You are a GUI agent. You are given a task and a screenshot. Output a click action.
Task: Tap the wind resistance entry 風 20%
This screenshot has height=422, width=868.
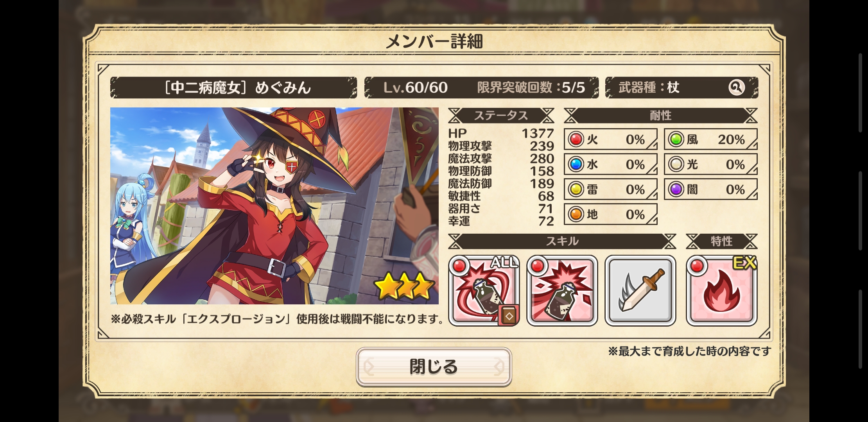click(711, 139)
